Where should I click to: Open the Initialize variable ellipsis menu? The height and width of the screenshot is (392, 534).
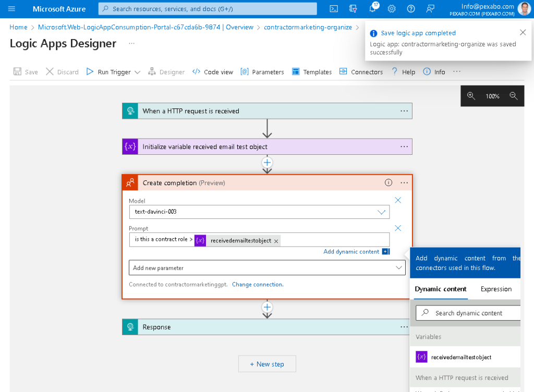tap(404, 146)
